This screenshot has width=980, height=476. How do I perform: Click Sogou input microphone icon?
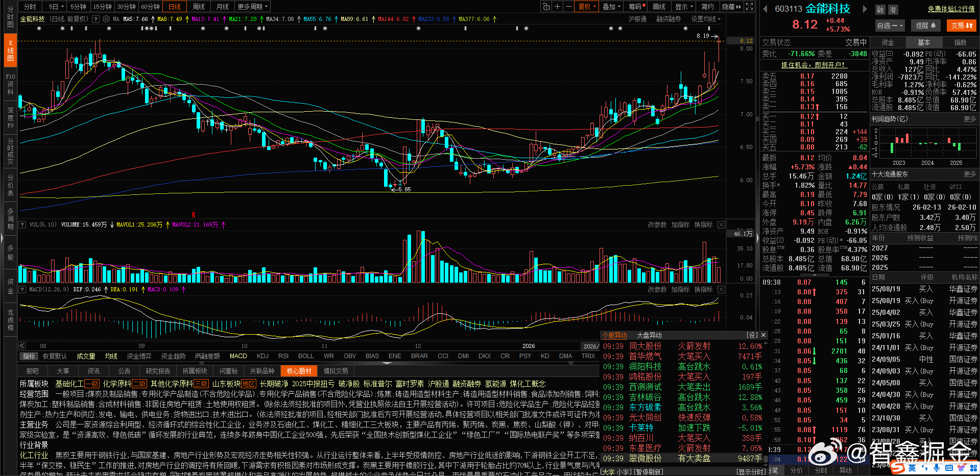(x=937, y=467)
